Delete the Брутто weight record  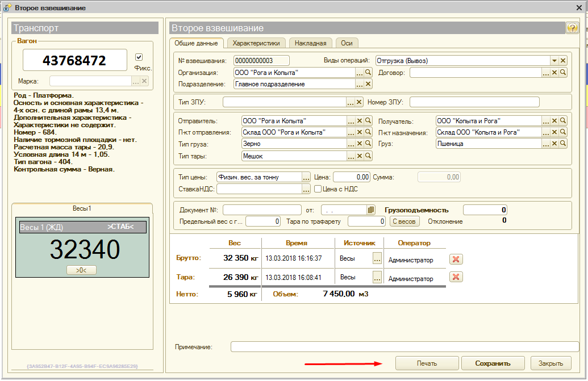pos(456,259)
